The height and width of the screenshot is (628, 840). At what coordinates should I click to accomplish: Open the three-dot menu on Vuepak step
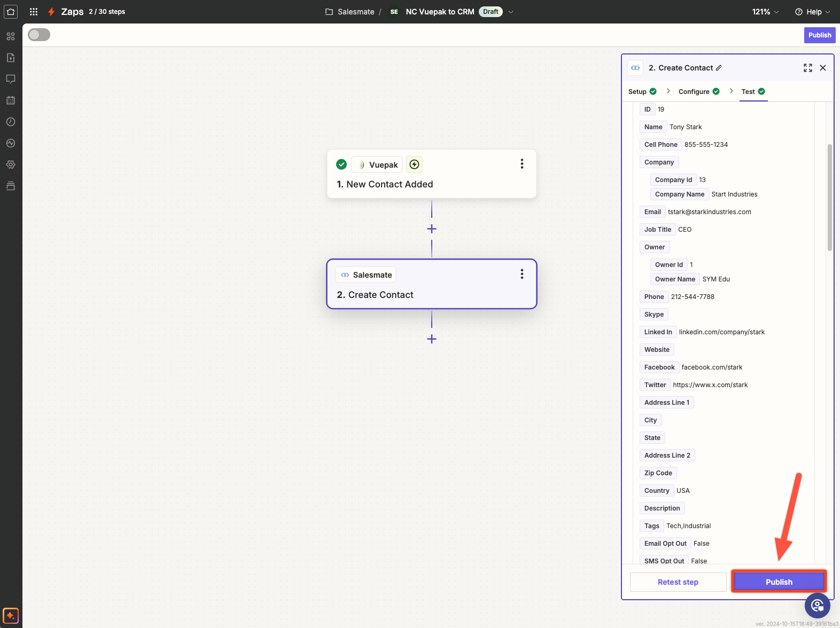pos(522,164)
